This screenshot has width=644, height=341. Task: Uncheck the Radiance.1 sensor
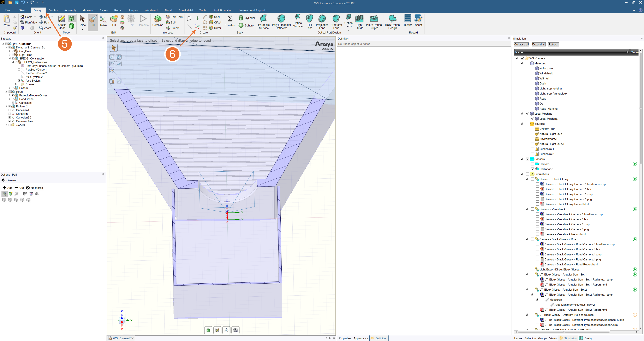[532, 169]
